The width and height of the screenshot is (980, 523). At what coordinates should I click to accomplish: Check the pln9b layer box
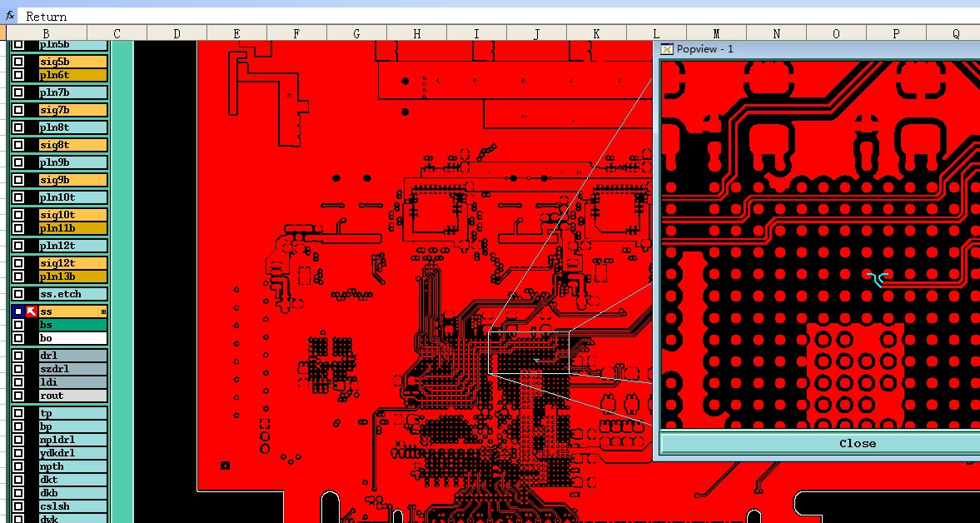coord(19,162)
